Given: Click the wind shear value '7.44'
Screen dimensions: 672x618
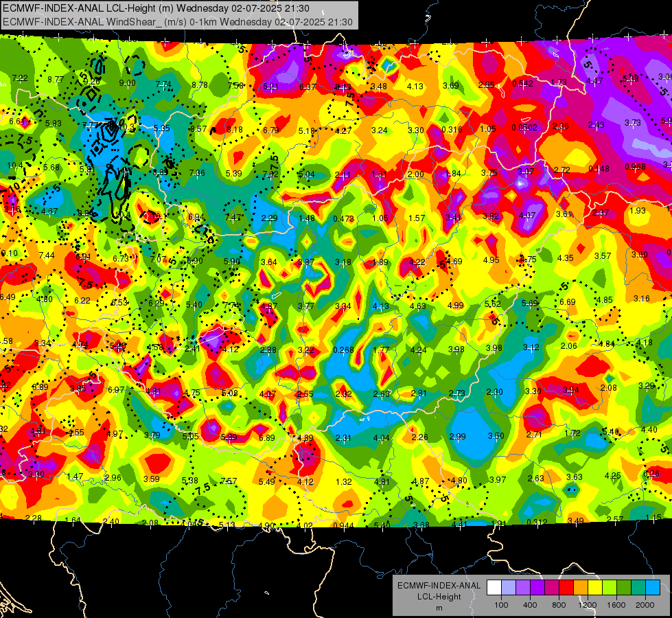Looking at the screenshot, I should [47, 255].
